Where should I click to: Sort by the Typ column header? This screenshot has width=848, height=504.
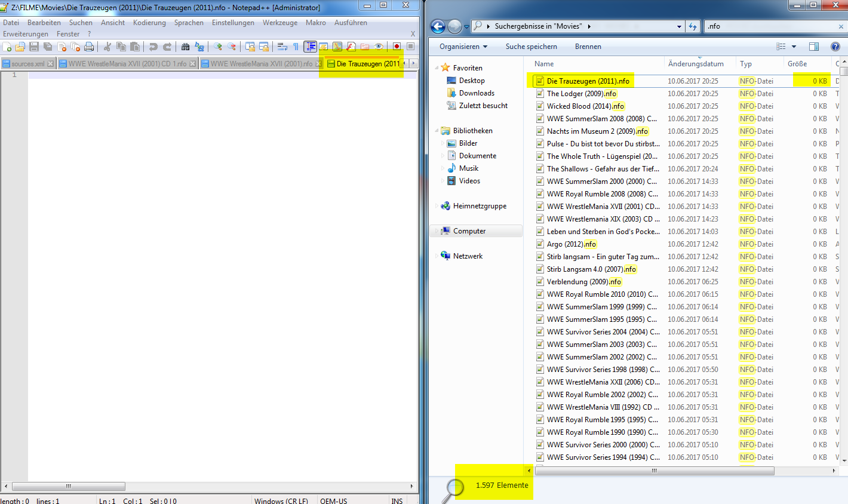(760, 64)
